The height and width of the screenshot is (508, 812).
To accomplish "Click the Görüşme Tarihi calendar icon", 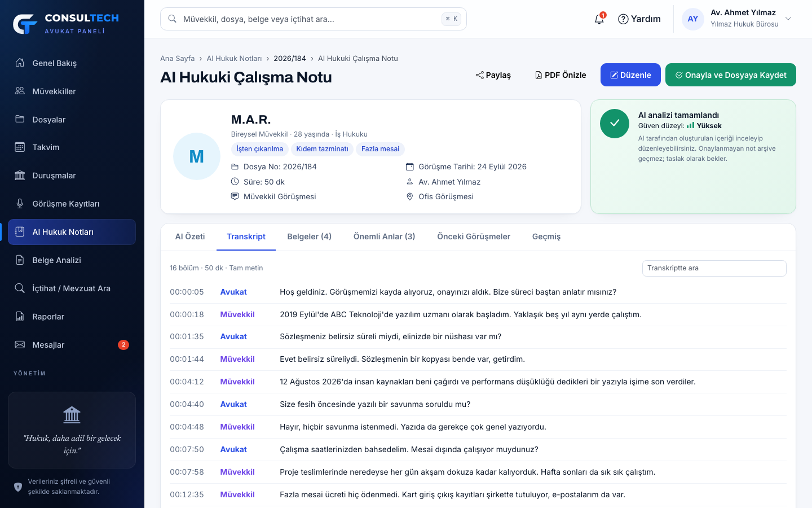I will [x=410, y=167].
